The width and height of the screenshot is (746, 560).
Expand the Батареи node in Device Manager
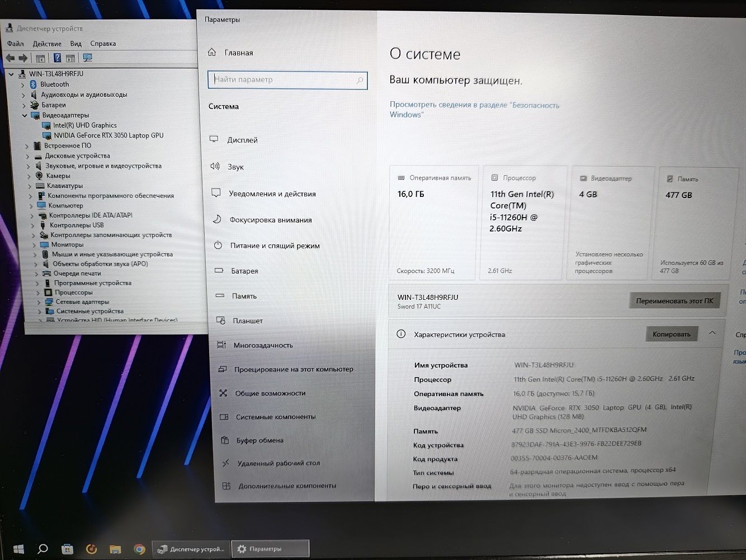[24, 105]
